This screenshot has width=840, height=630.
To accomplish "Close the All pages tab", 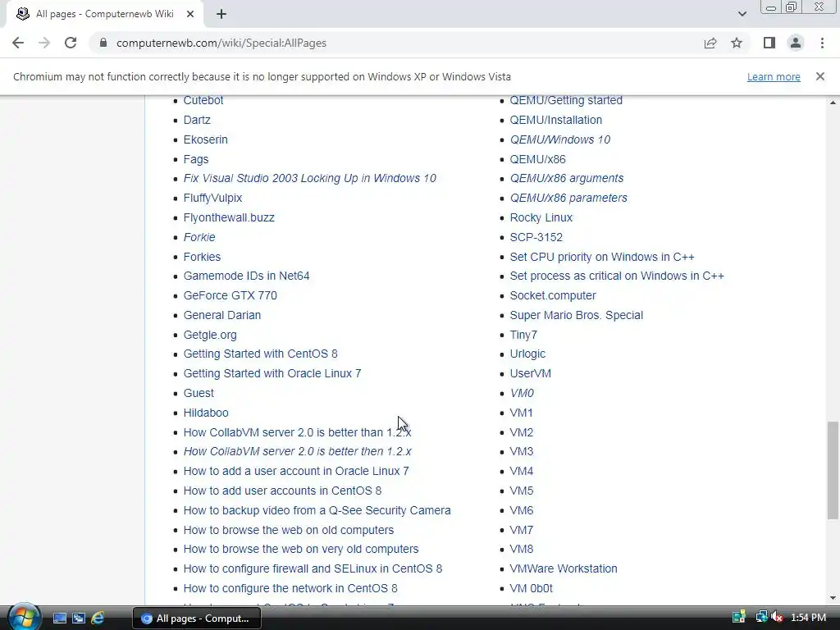I will 190,14.
